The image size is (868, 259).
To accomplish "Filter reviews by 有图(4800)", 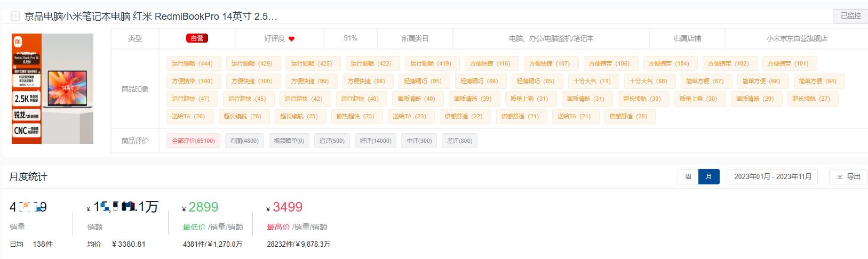I will point(244,141).
